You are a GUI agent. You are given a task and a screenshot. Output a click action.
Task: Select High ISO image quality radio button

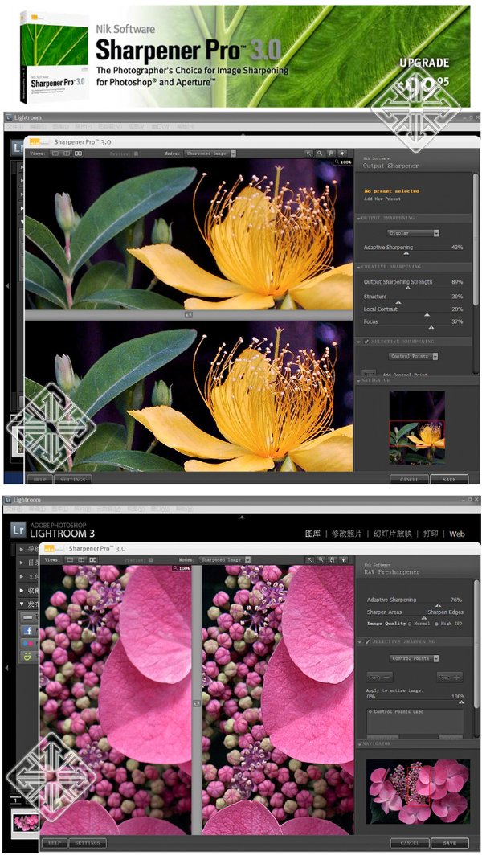[x=436, y=624]
